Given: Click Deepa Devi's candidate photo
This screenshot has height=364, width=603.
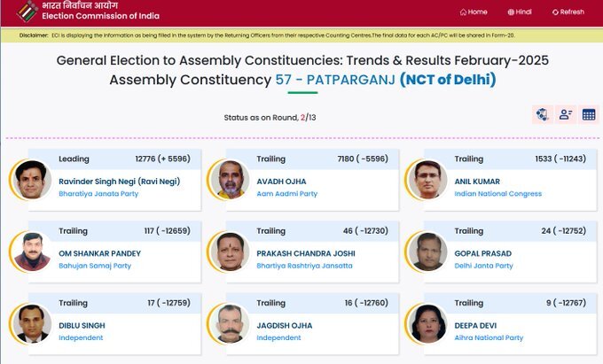Looking at the screenshot, I should tap(427, 323).
